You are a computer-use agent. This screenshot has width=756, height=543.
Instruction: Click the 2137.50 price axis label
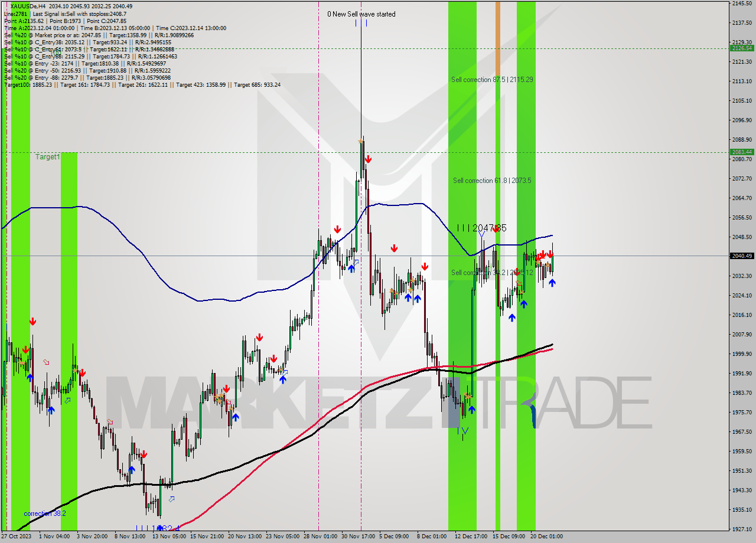pyautogui.click(x=742, y=23)
